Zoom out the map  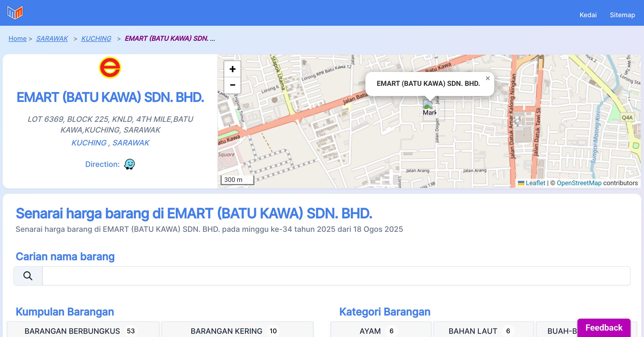(x=232, y=85)
